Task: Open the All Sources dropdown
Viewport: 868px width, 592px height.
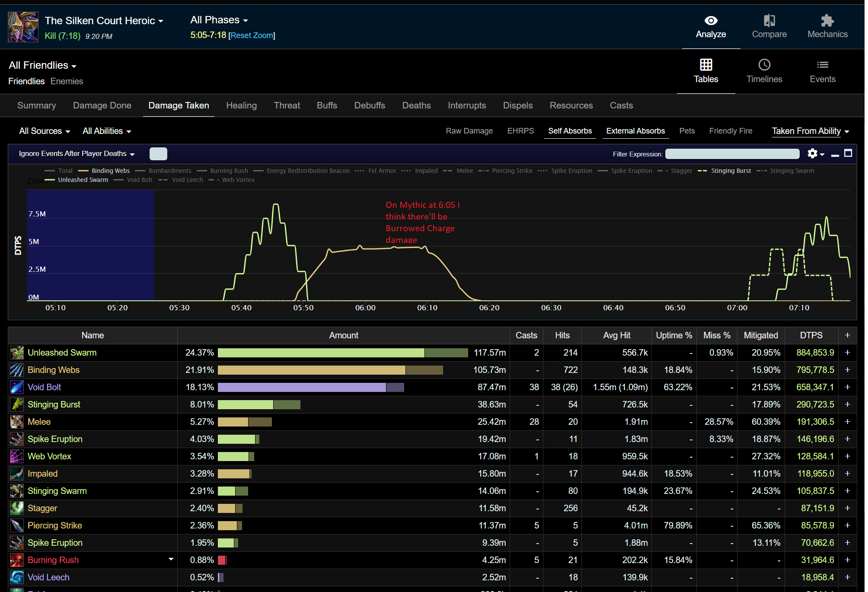Action: point(45,131)
